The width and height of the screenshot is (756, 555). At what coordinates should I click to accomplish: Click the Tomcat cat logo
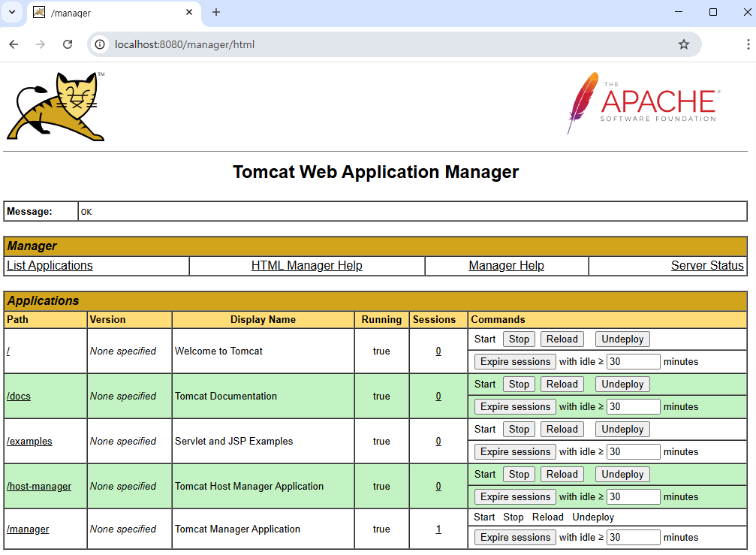56,107
